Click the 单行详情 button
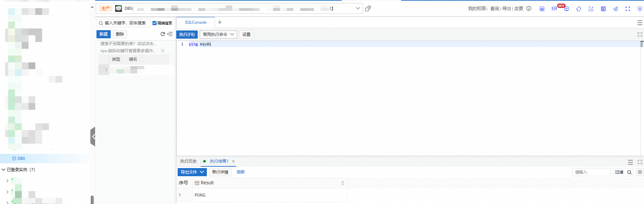644x204 pixels. pos(220,172)
